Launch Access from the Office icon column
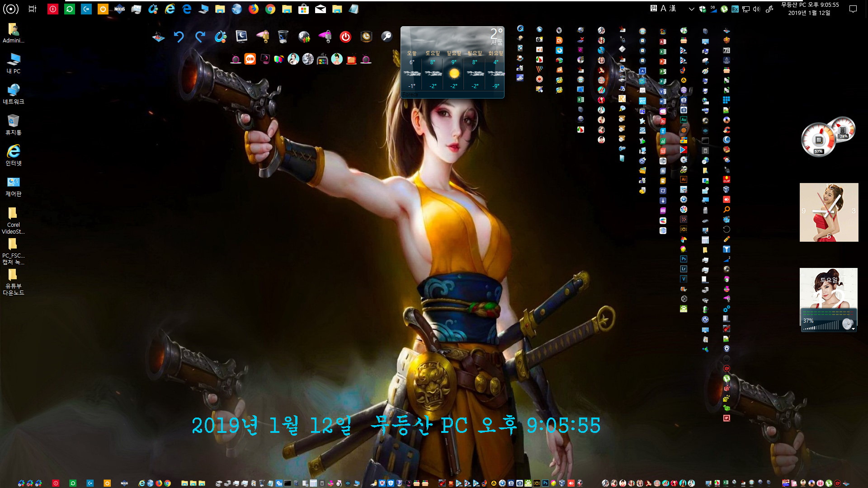 pos(663,42)
